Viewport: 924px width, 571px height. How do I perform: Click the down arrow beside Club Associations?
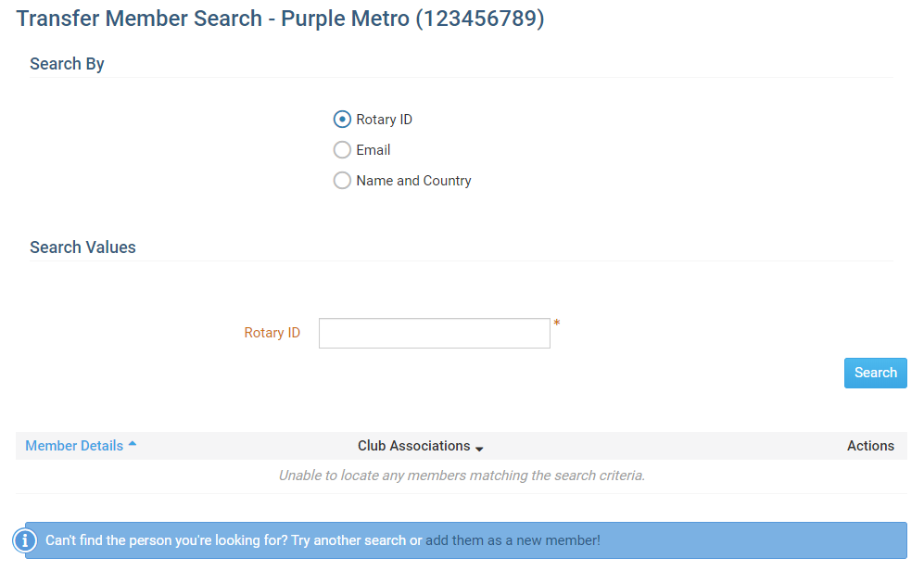[x=479, y=449]
